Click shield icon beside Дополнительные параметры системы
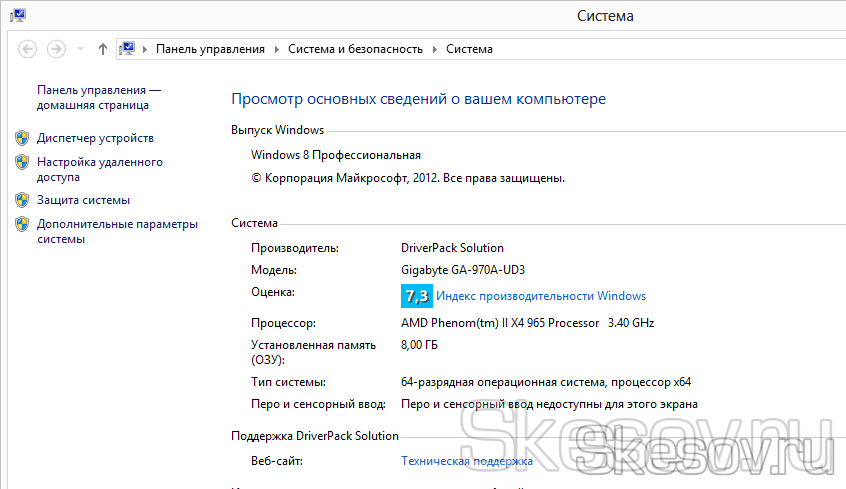846x489 pixels. [x=22, y=224]
